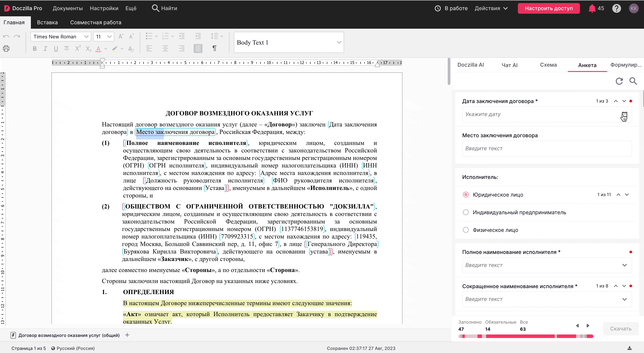Screen dimensions: 644x353
Task: Justify text alignment
Action: coord(198,48)
